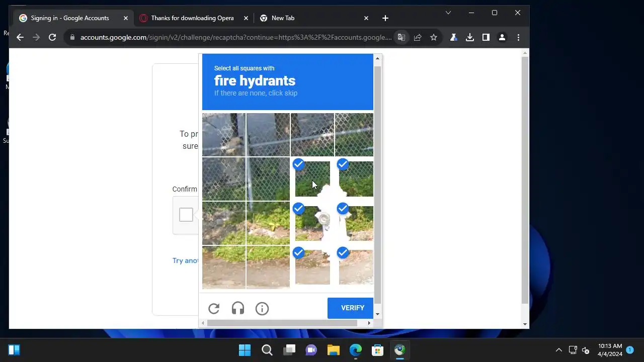644x362 pixels.
Task: Select the second row, second column tile
Action: pyautogui.click(x=268, y=179)
